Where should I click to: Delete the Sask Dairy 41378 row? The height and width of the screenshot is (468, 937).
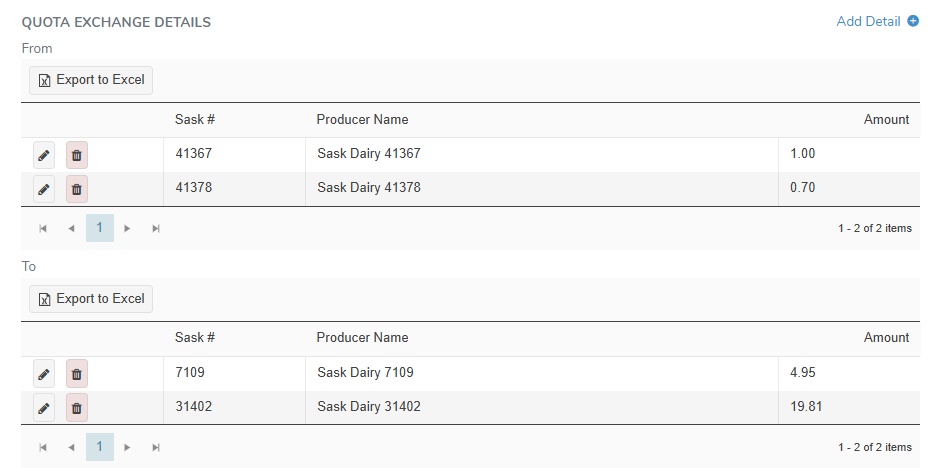[77, 188]
